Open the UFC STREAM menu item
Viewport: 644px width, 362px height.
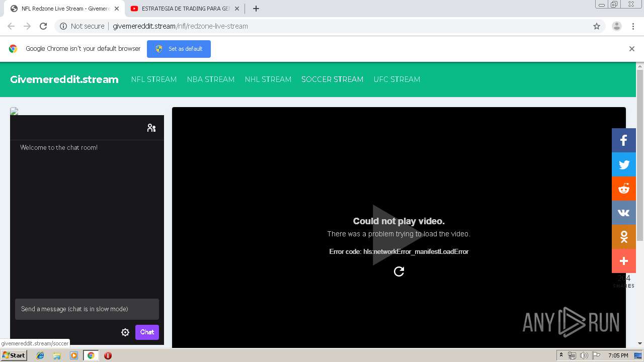pos(397,79)
